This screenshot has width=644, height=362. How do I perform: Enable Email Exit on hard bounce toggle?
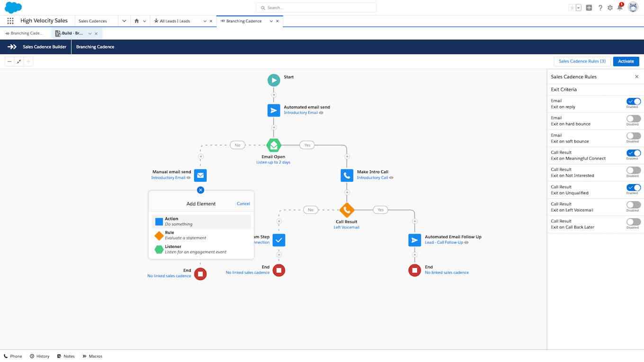634,119
